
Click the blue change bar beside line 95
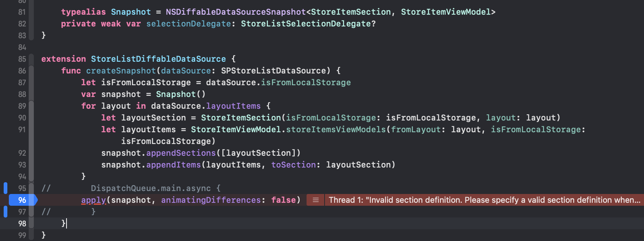click(6, 188)
